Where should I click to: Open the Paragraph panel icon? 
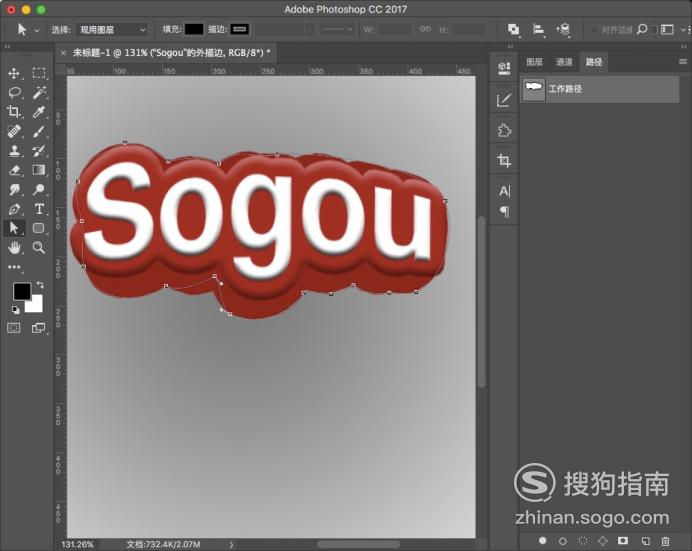point(504,212)
